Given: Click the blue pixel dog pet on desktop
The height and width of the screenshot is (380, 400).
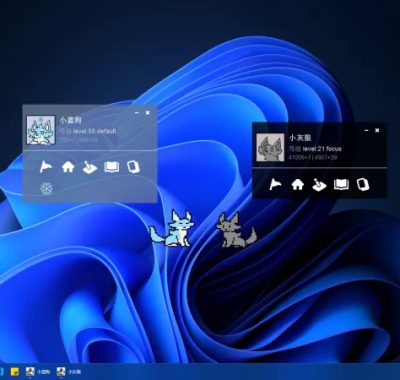Looking at the screenshot, I should [x=171, y=228].
